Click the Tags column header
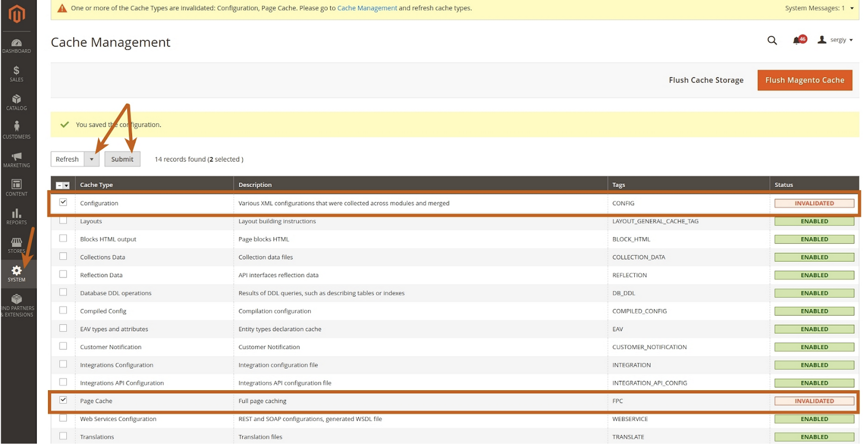This screenshot has height=447, width=868. click(x=619, y=185)
